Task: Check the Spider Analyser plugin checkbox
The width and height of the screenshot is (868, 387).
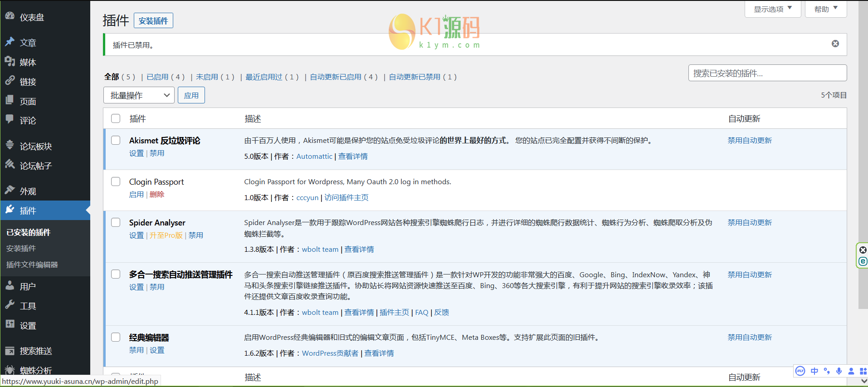Action: pyautogui.click(x=116, y=222)
